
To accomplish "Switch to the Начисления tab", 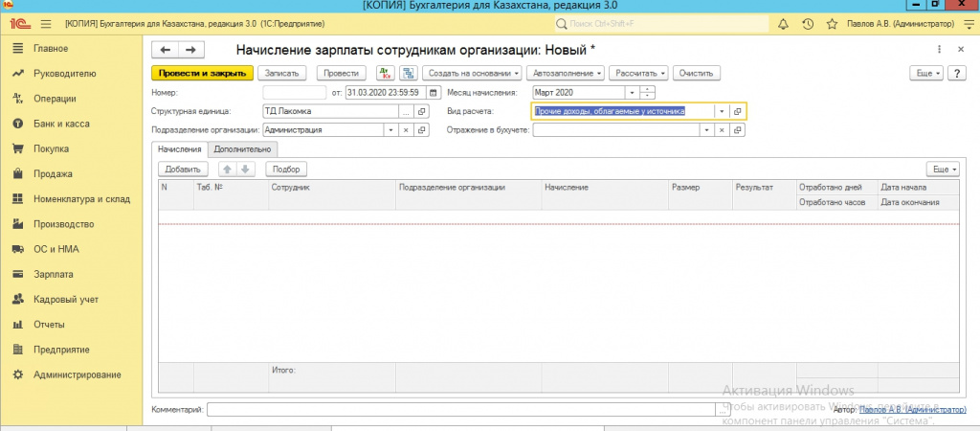I will [x=179, y=149].
